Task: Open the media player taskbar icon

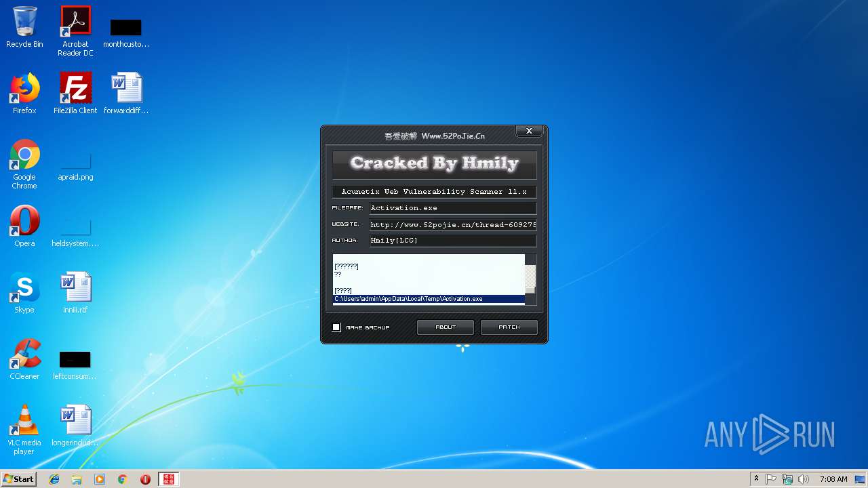Action: [x=100, y=479]
